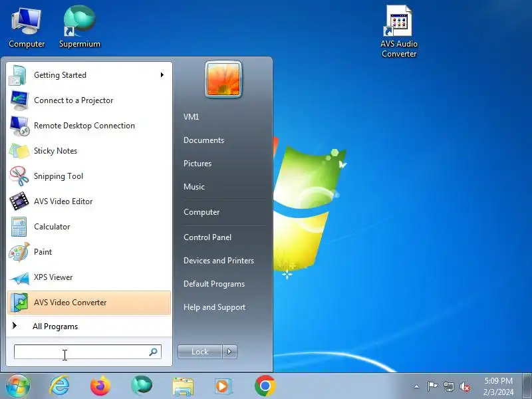The width and height of the screenshot is (532, 399).
Task: Open Devices and Printers
Action: [x=219, y=261]
